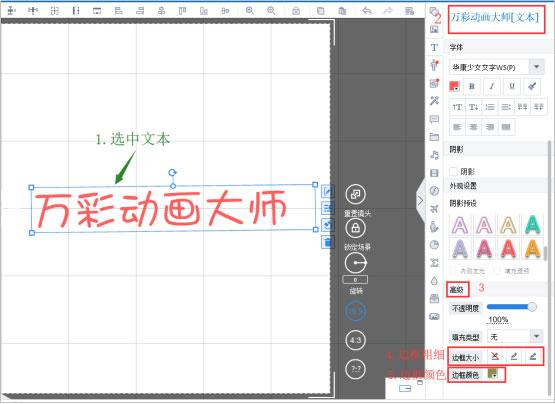Open the folder icon in sidebar

pyautogui.click(x=434, y=137)
